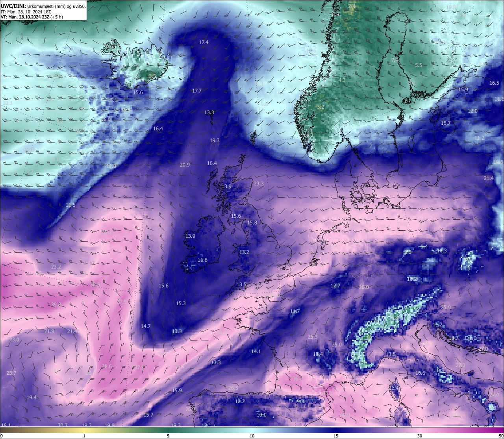Click the 25.7 value at left edge

[11, 373]
